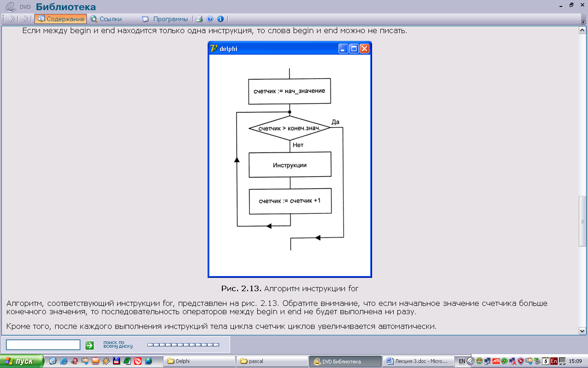
Task: Switch to DVD Библиотека taskbar button
Action: click(x=345, y=361)
